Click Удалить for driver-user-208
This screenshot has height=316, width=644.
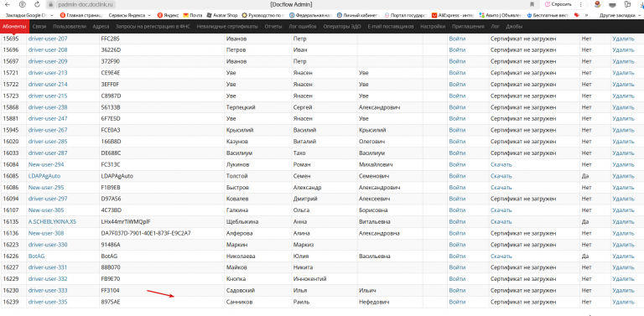click(x=623, y=50)
